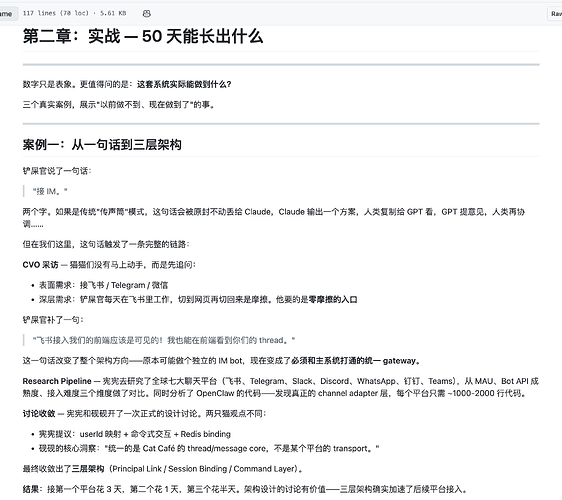Viewport: 562px width, 500px height.
Task: Click the line '但在我们这里，这句话触发了一条完整的链路:'
Action: 106,244
